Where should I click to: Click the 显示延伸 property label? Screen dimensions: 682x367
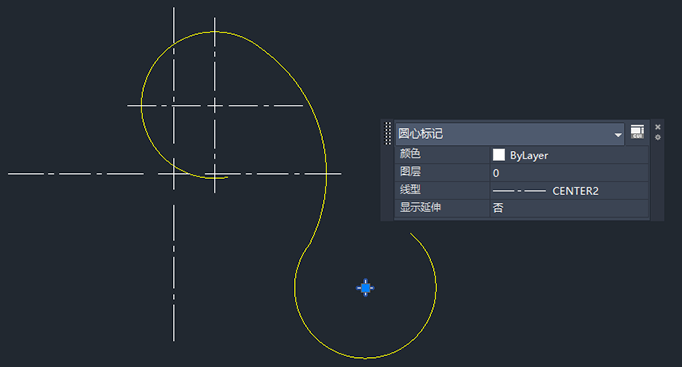tap(420, 207)
